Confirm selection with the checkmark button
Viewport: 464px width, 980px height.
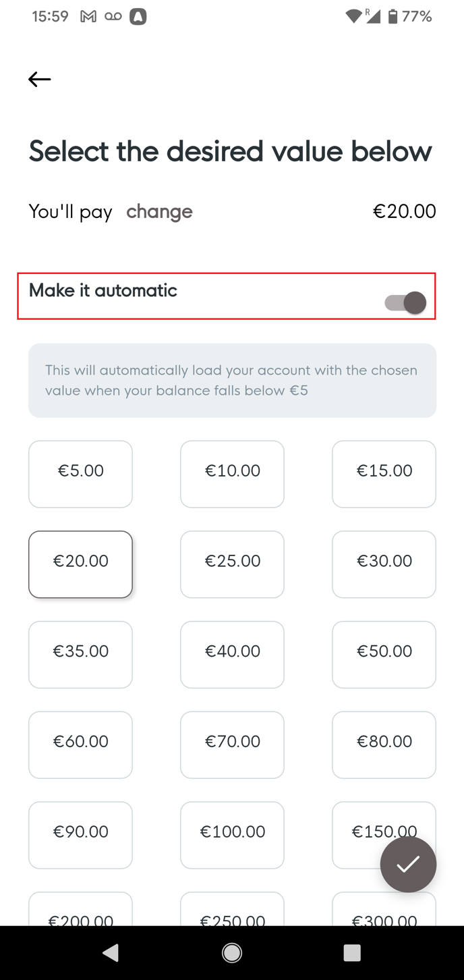[x=408, y=864]
